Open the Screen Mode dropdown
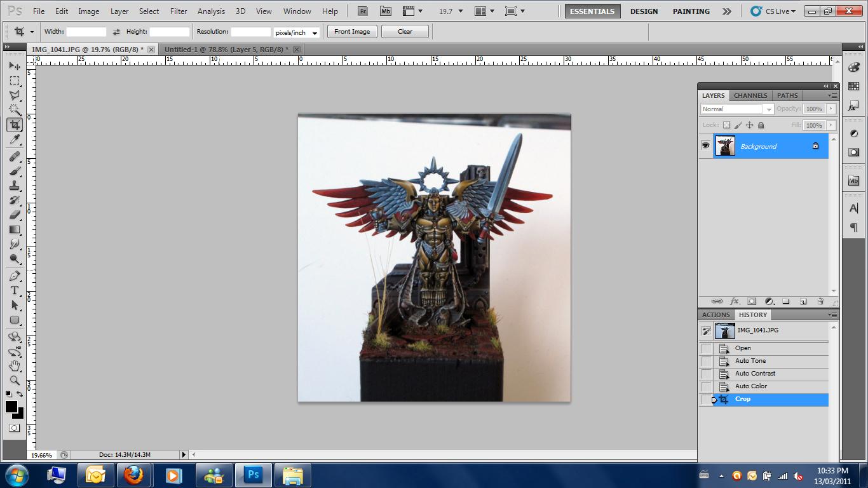Image resolution: width=868 pixels, height=488 pixels. pos(515,11)
